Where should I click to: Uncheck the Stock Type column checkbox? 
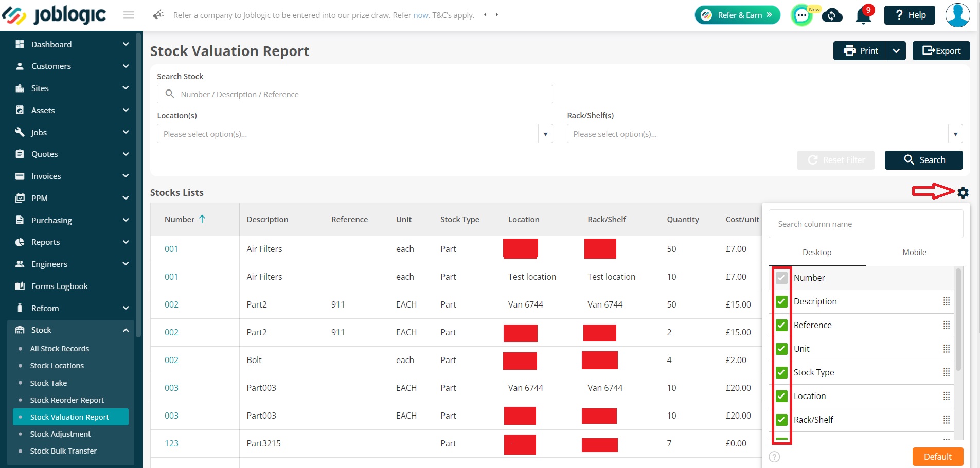781,372
